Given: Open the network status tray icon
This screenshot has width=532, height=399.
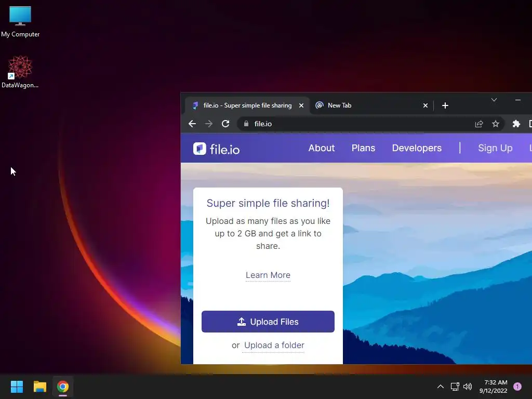Looking at the screenshot, I should click(x=455, y=387).
